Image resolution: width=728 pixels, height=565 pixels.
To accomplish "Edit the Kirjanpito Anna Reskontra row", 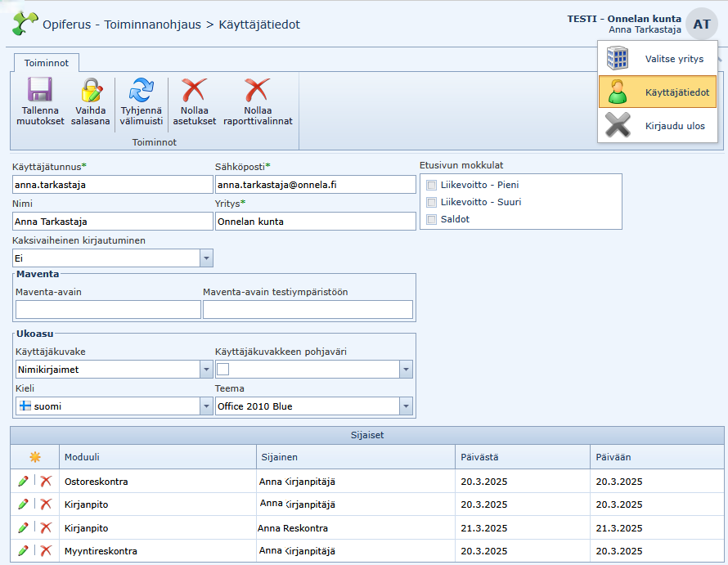I will (23, 527).
